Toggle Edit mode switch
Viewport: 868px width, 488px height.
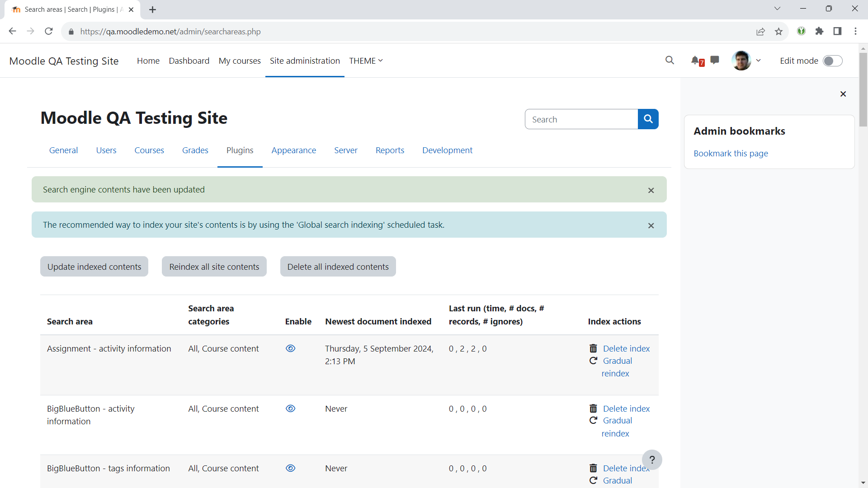(833, 61)
